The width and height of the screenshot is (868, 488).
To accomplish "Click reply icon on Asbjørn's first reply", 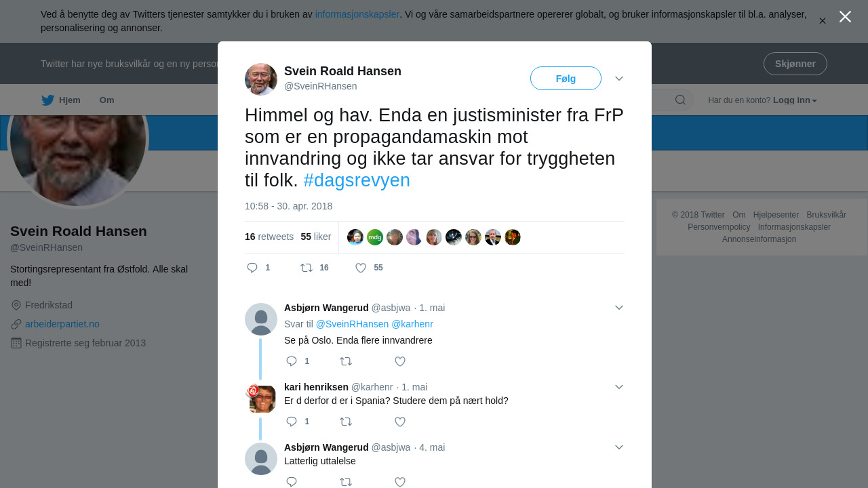I will point(292,361).
